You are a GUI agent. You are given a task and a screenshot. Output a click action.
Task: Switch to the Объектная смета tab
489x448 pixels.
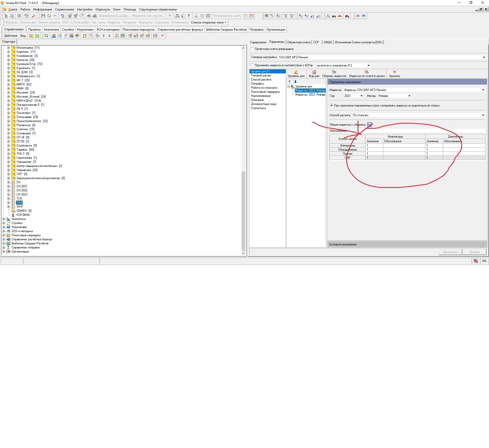(298, 42)
